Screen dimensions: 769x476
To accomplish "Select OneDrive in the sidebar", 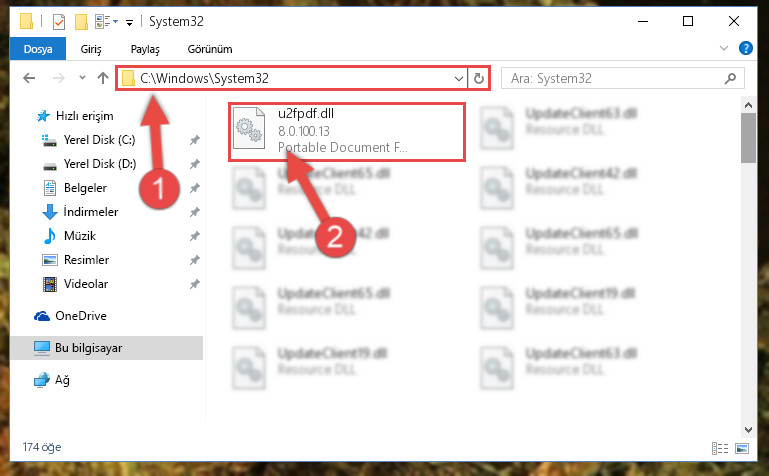I will tap(81, 316).
